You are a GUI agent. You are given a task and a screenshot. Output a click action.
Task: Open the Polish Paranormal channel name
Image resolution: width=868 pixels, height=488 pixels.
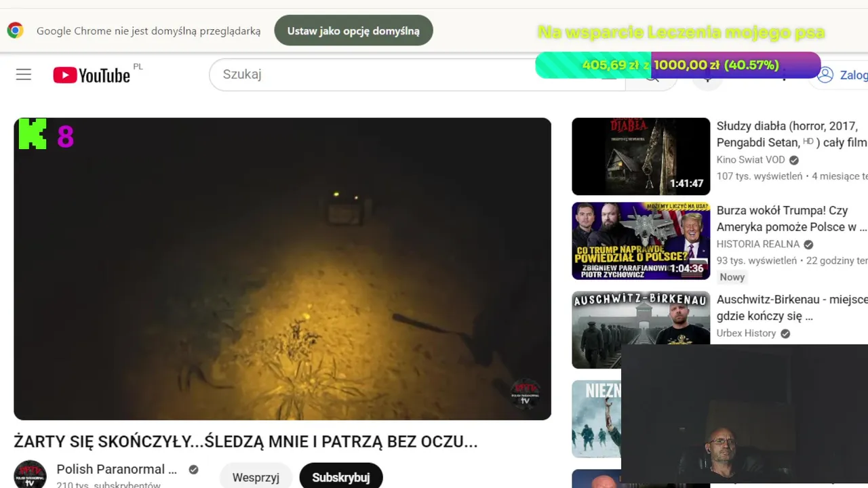[x=117, y=469]
